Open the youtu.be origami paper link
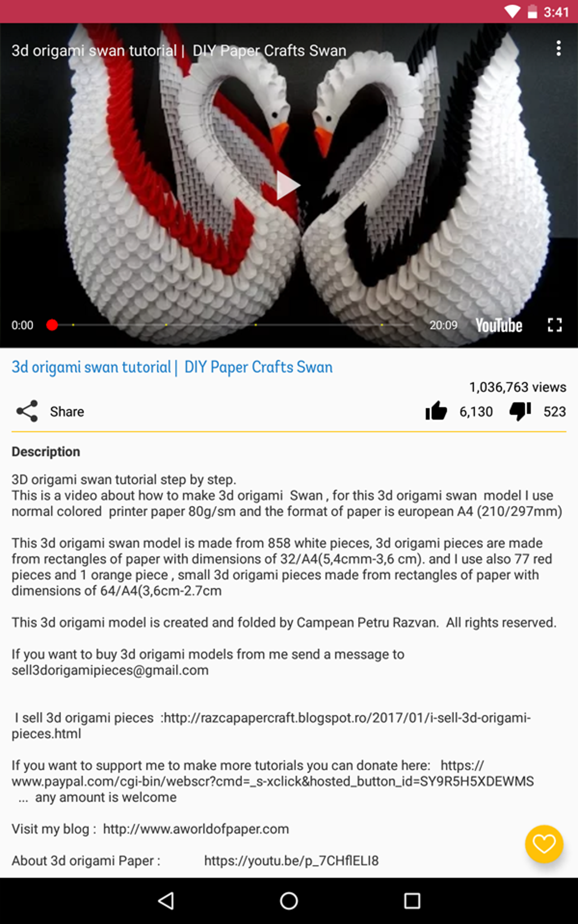The image size is (578, 924). pyautogui.click(x=291, y=861)
